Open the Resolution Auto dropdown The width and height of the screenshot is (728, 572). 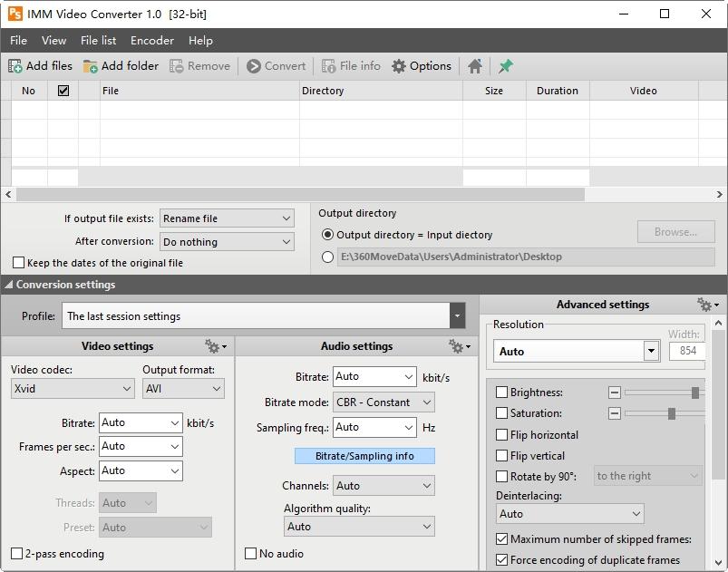[x=577, y=351]
